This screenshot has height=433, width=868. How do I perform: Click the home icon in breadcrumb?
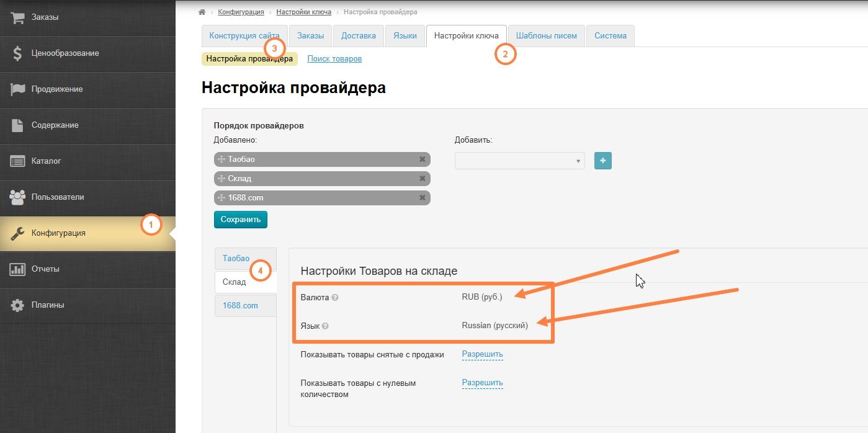coord(202,12)
